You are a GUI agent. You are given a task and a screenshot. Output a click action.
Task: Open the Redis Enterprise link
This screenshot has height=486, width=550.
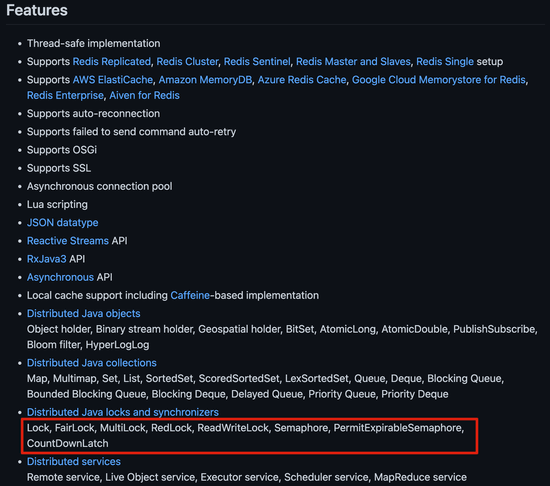(65, 95)
